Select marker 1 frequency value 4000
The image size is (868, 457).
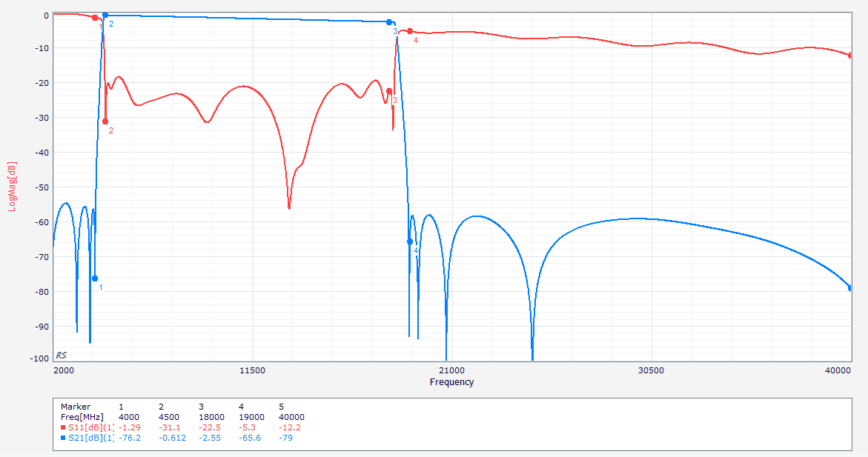click(129, 417)
